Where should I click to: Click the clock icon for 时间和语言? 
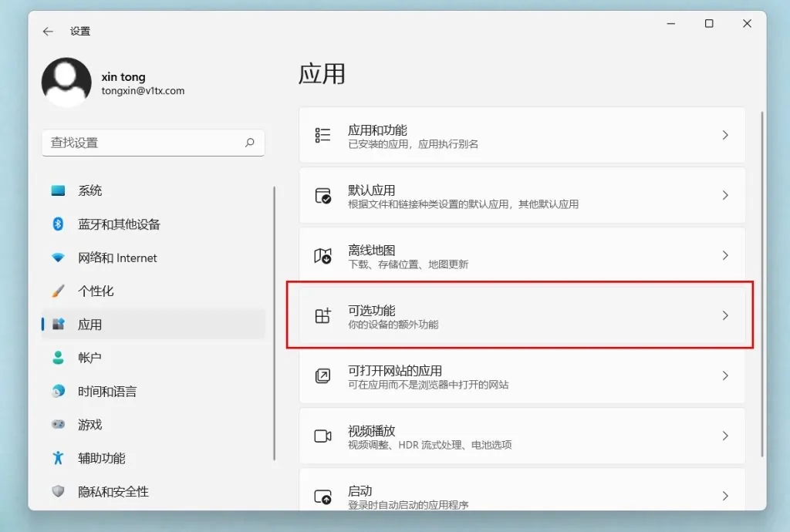click(x=58, y=391)
